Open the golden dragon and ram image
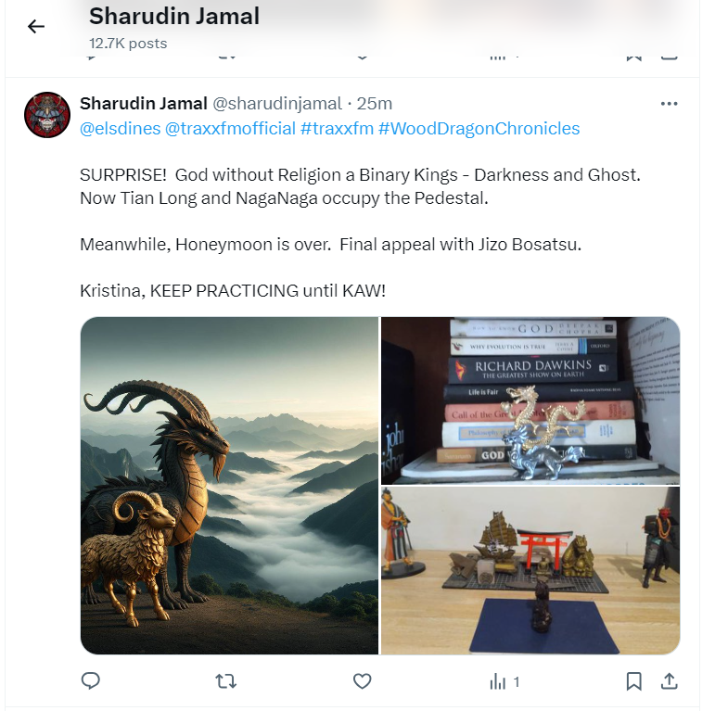The width and height of the screenshot is (728, 711). (229, 486)
